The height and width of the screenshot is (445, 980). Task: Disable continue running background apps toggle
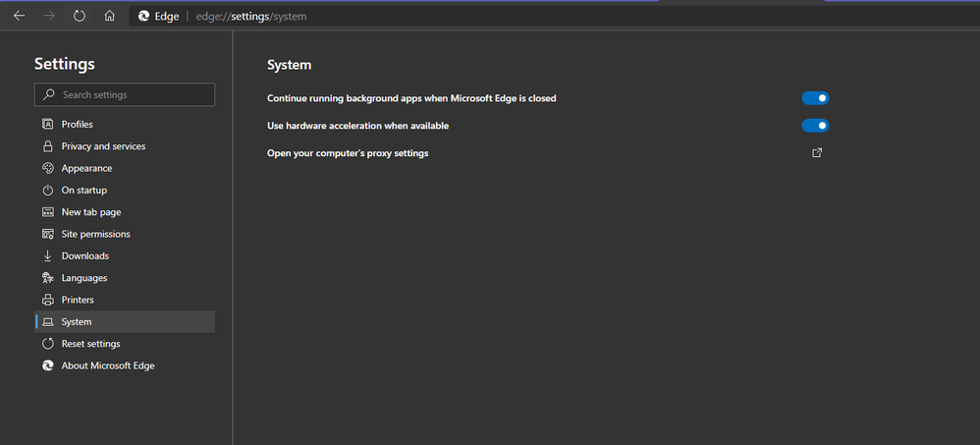(x=815, y=98)
